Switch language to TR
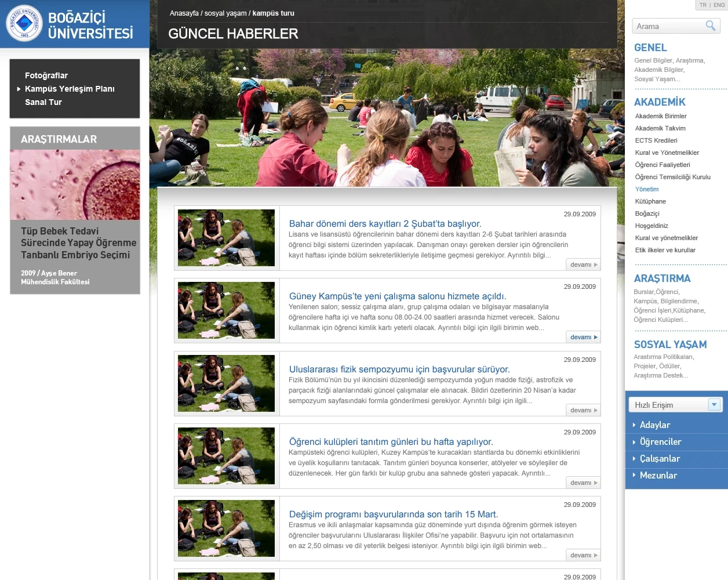The height and width of the screenshot is (580, 728). point(702,5)
